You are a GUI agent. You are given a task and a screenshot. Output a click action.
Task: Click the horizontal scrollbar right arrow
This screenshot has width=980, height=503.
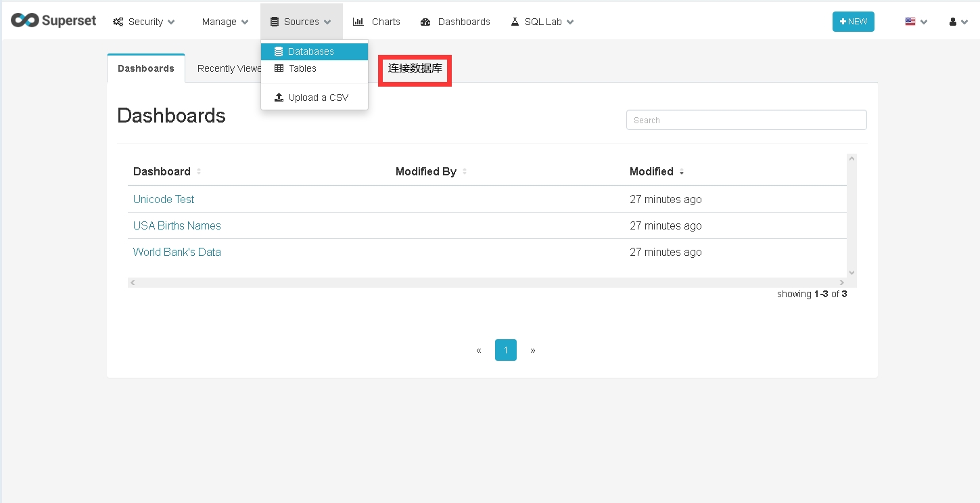[x=842, y=282]
